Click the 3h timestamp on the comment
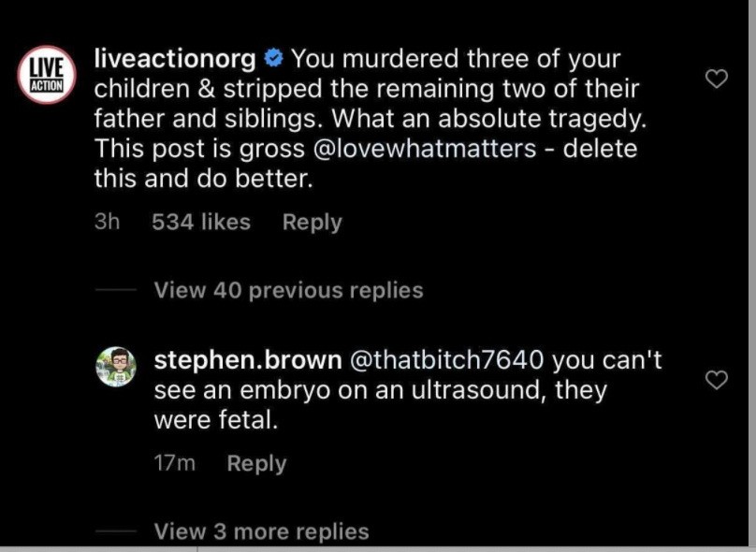The height and width of the screenshot is (552, 756). click(107, 222)
